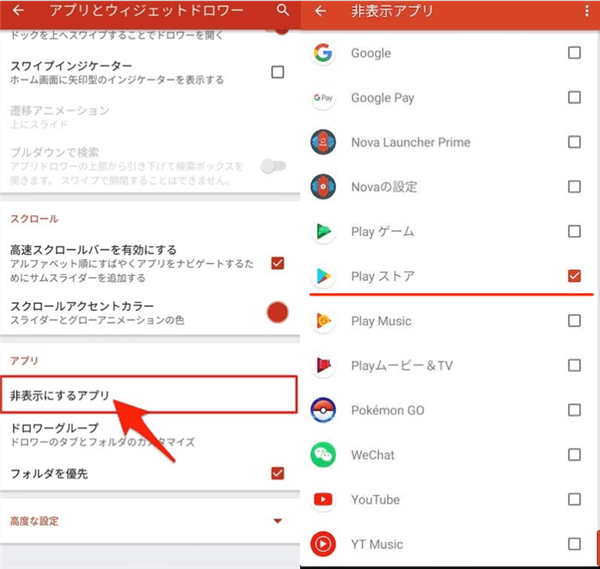This screenshot has height=569, width=600.
Task: Open ドロワーグループ setting
Action: click(x=150, y=434)
